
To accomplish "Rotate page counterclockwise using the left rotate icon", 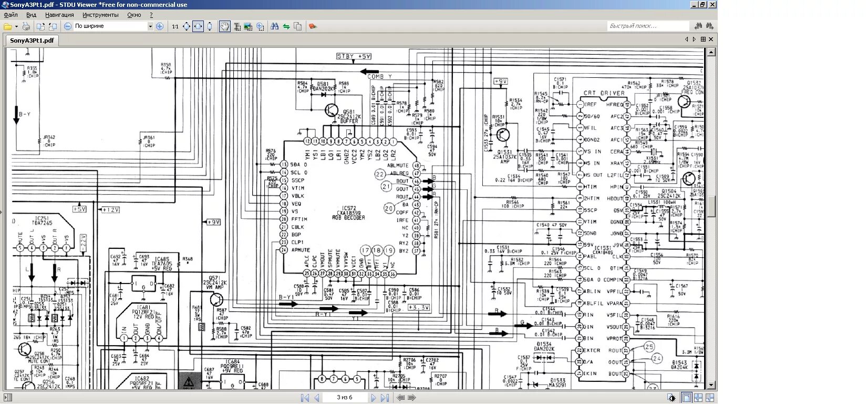I will click(41, 26).
